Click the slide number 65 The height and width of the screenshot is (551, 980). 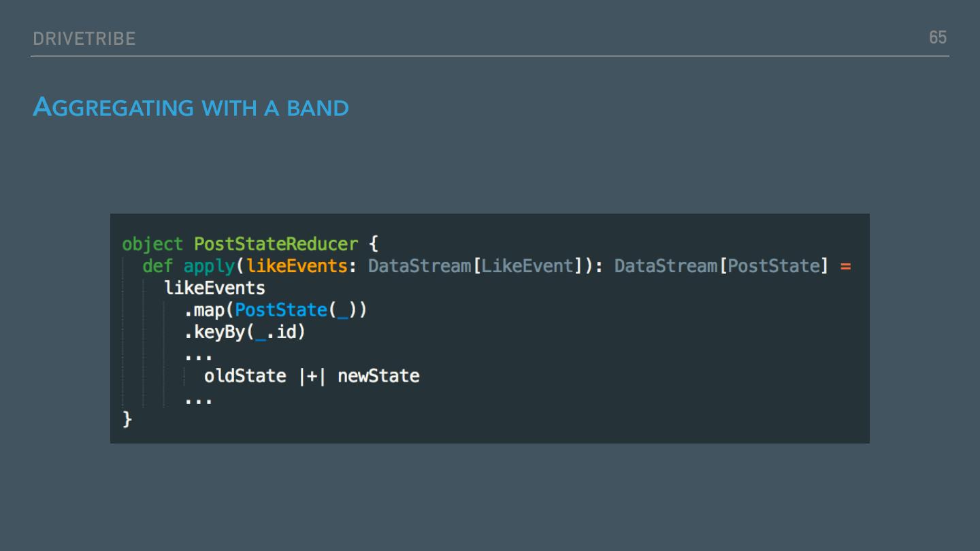[938, 37]
